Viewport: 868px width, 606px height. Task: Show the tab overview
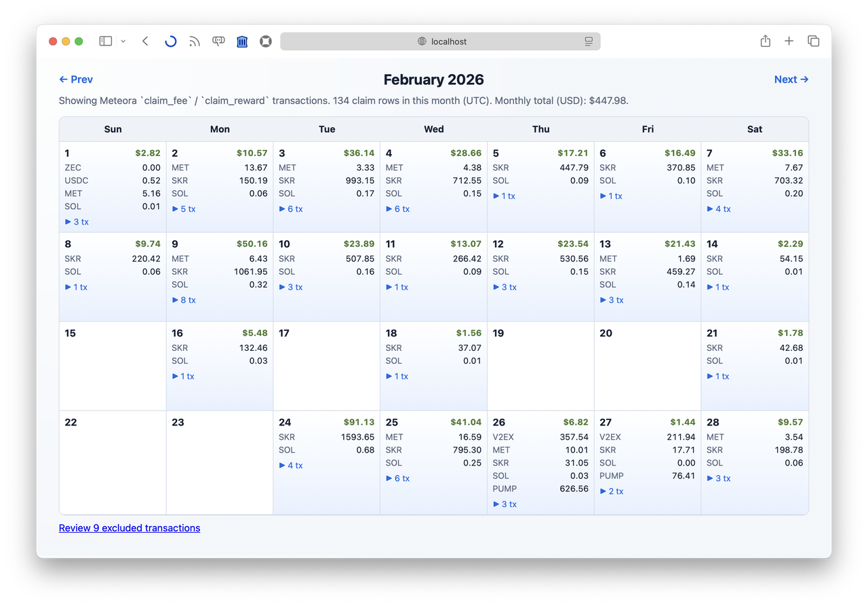813,41
